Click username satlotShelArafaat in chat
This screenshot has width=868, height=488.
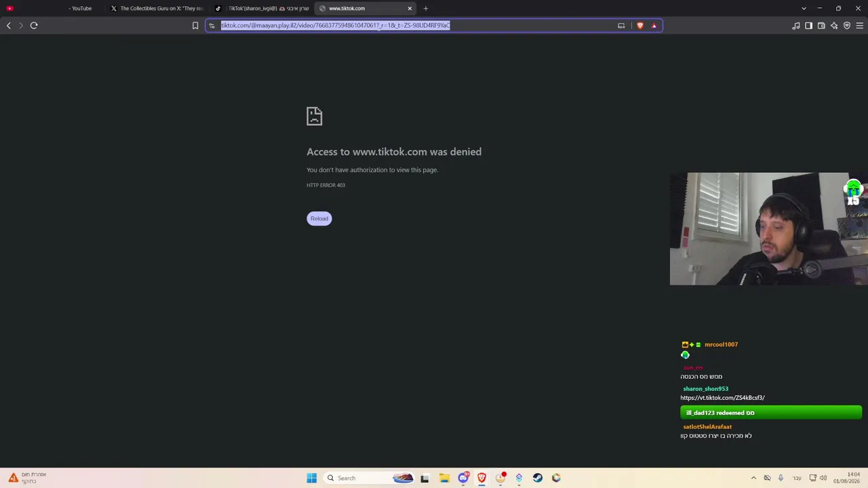[707, 427]
